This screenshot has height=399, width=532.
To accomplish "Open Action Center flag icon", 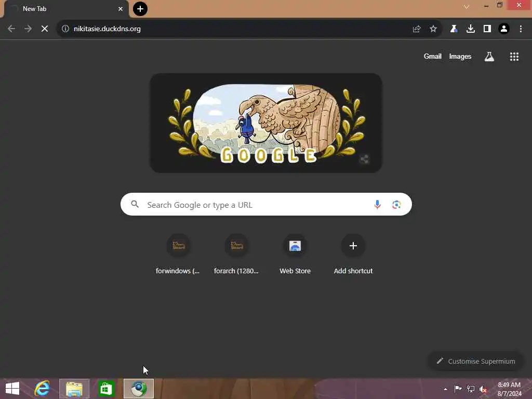I will (x=458, y=389).
